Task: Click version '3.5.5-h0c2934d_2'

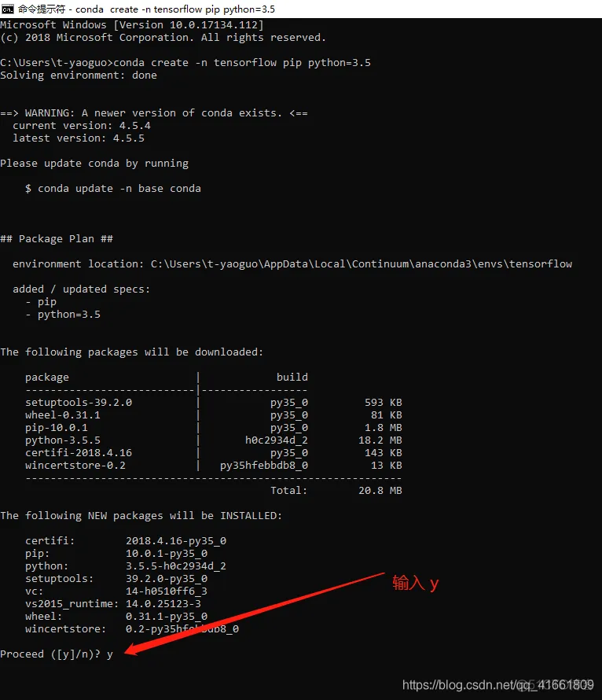Action: tap(176, 566)
